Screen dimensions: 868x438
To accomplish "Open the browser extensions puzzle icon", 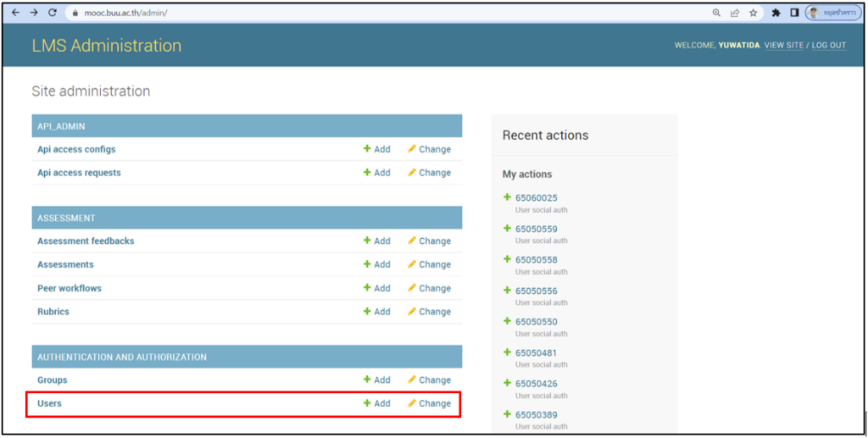I will (x=776, y=13).
